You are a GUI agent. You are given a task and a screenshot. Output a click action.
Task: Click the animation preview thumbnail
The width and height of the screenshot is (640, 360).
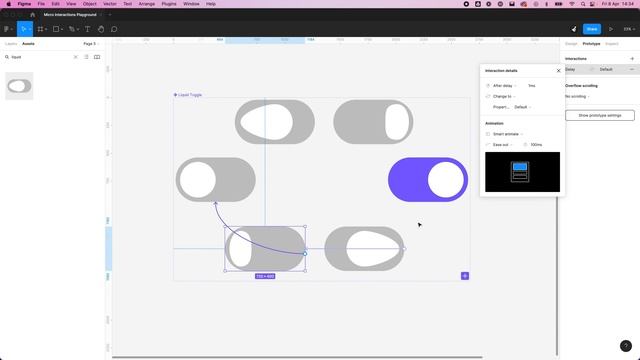(x=522, y=172)
